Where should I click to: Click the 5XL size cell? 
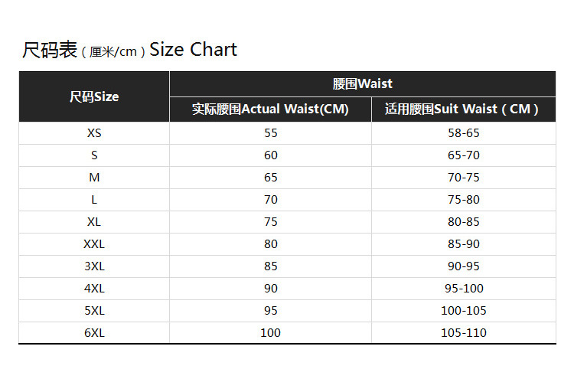click(94, 311)
